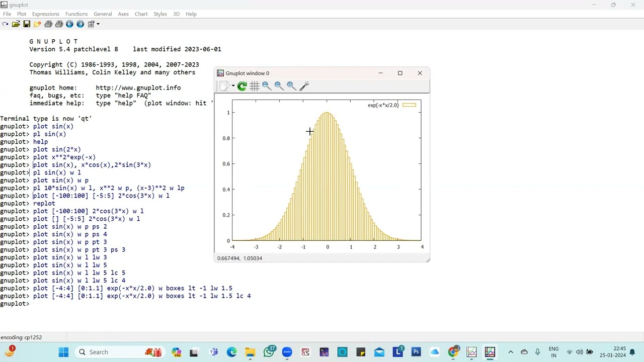Viewport: 644px width, 362px height.
Task: Open Microsoft Edge from the taskbar
Action: (x=231, y=352)
